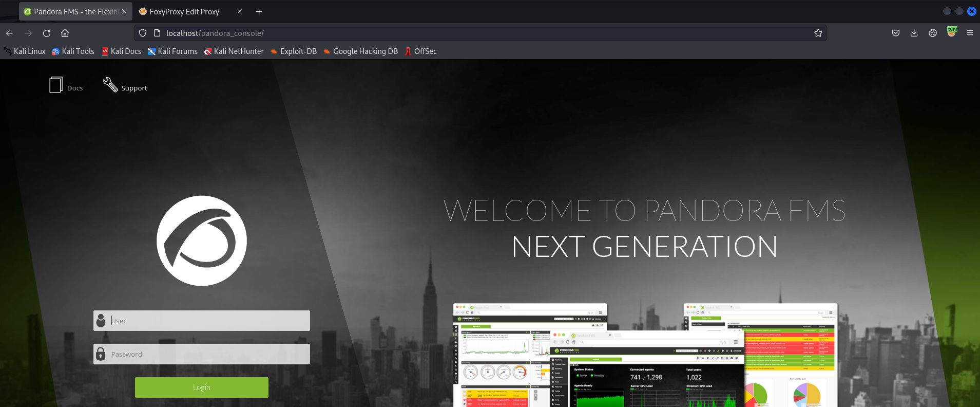This screenshot has height=407, width=980.
Task: Go back with the browser back arrow
Action: click(10, 33)
